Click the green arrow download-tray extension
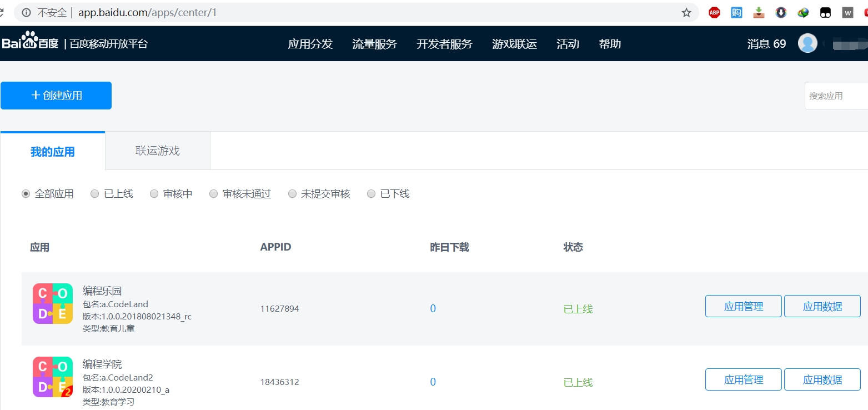Viewport: 868px width, 410px height. (x=759, y=12)
